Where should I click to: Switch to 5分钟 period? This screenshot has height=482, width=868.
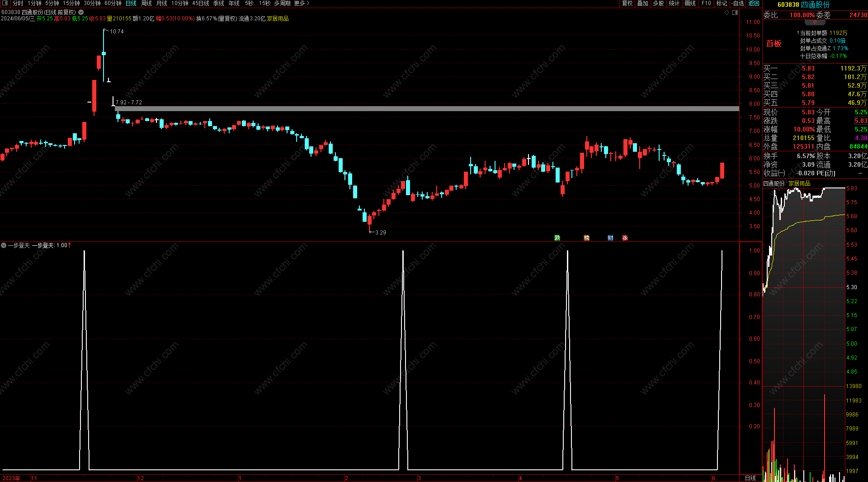point(52,3)
